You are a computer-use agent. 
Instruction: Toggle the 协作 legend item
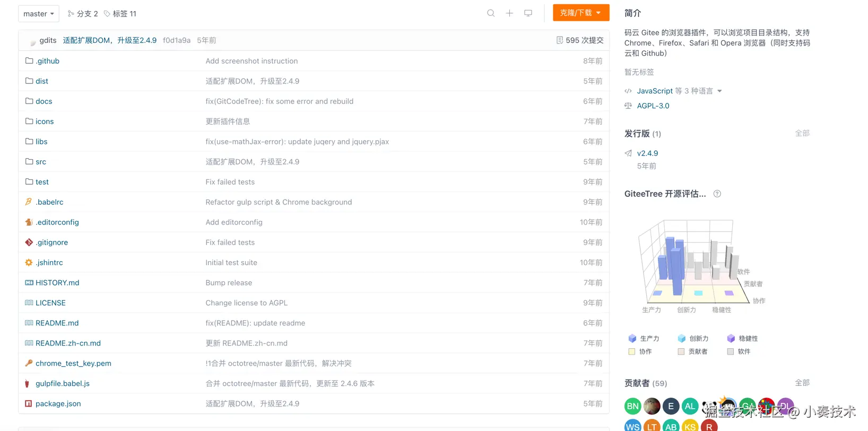coord(640,351)
